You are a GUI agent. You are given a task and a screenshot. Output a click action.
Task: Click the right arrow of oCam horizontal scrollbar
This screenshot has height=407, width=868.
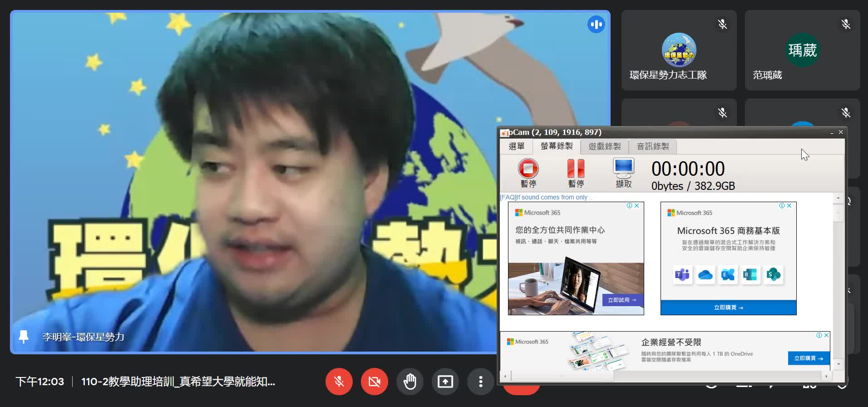826,376
